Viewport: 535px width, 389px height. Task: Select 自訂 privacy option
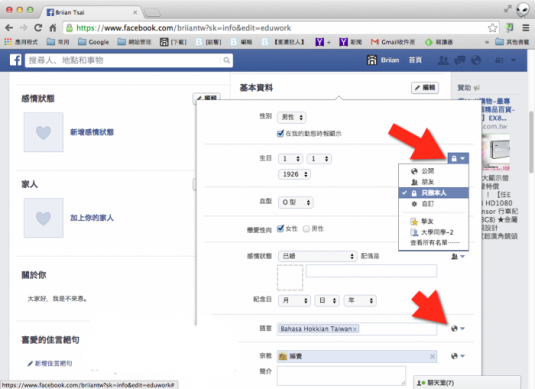point(433,204)
